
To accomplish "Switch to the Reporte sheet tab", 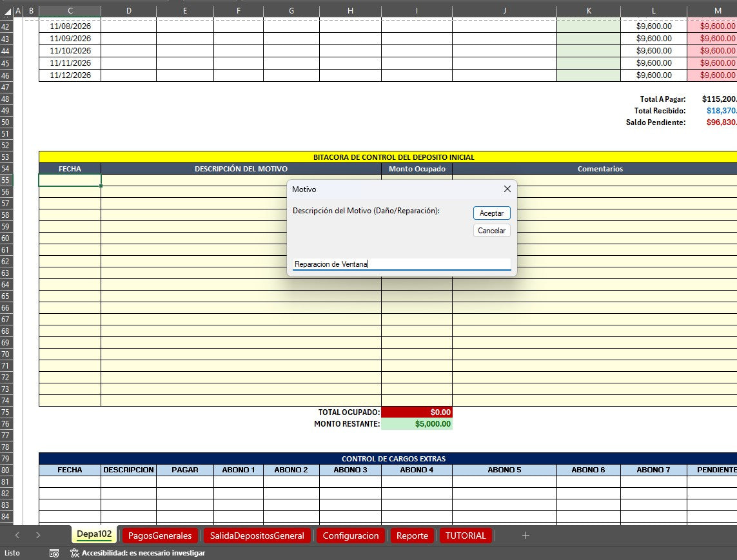I will tap(412, 535).
